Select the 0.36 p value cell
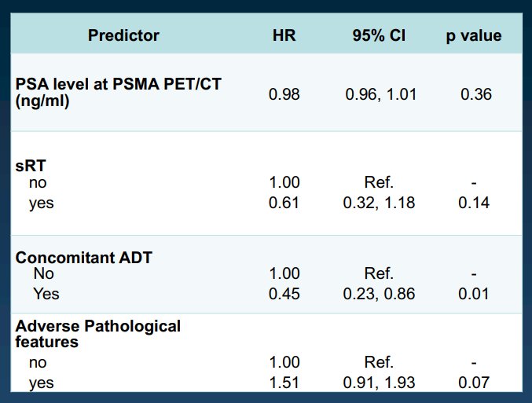The width and height of the screenshot is (532, 403). (x=476, y=94)
